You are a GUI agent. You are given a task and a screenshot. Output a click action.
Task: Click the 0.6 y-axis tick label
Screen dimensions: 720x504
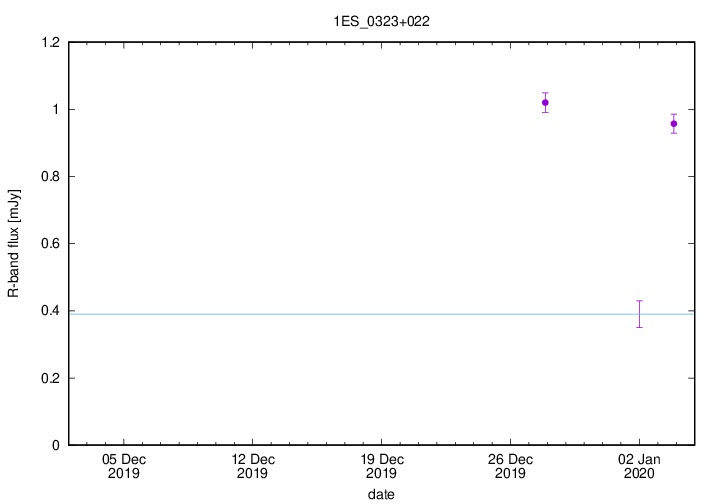pos(50,244)
